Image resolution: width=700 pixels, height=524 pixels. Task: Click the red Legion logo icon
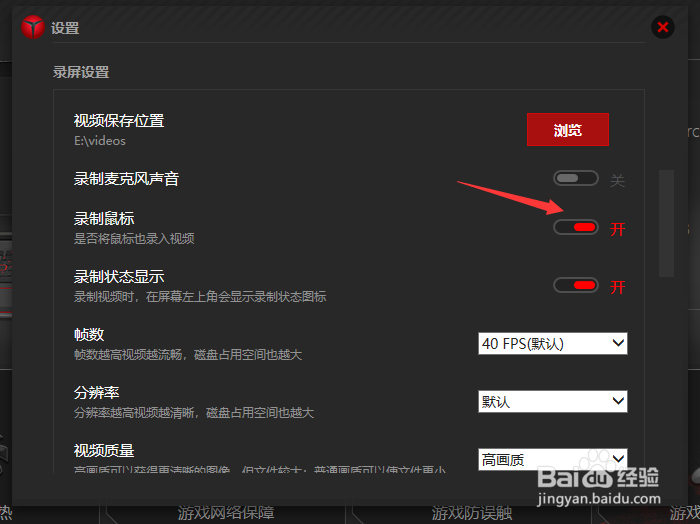tap(33, 28)
